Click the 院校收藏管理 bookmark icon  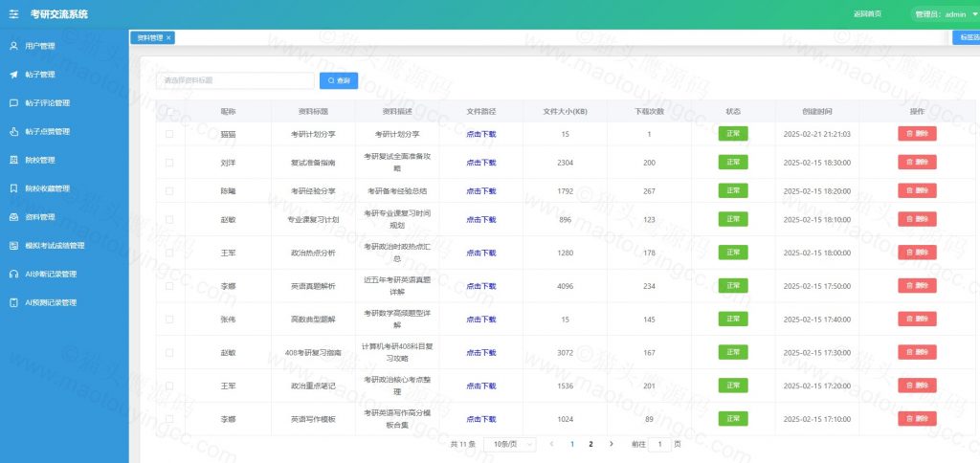click(x=13, y=188)
